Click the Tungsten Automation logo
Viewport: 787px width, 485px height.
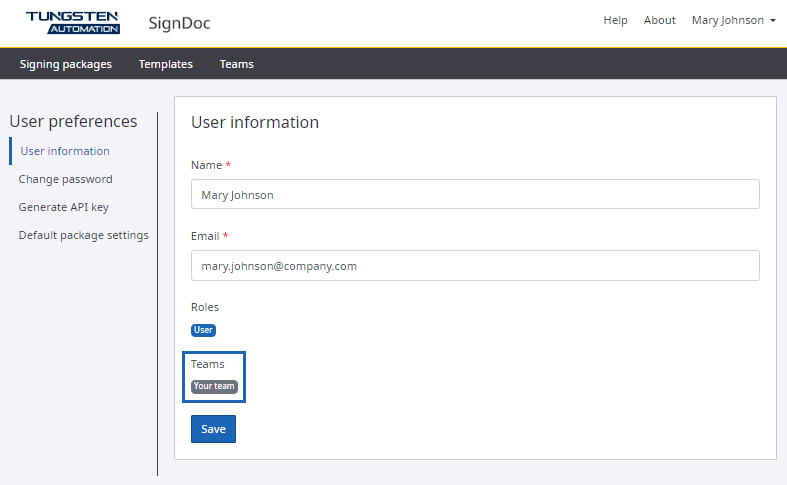coord(73,23)
